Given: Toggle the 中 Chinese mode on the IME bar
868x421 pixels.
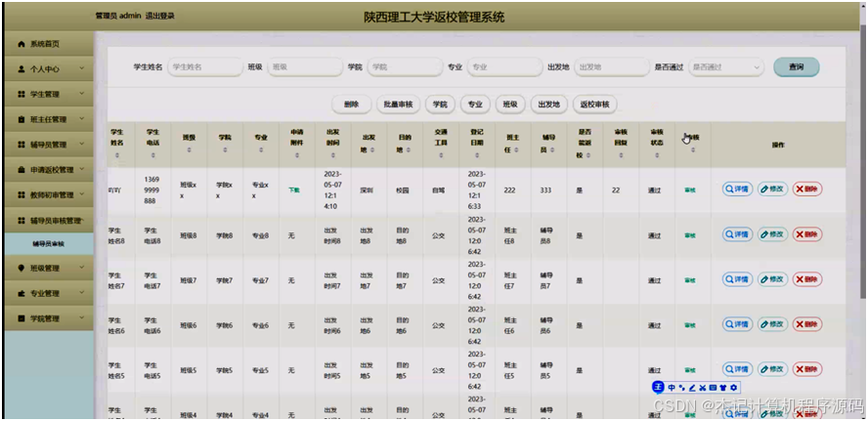Looking at the screenshot, I should coord(672,388).
